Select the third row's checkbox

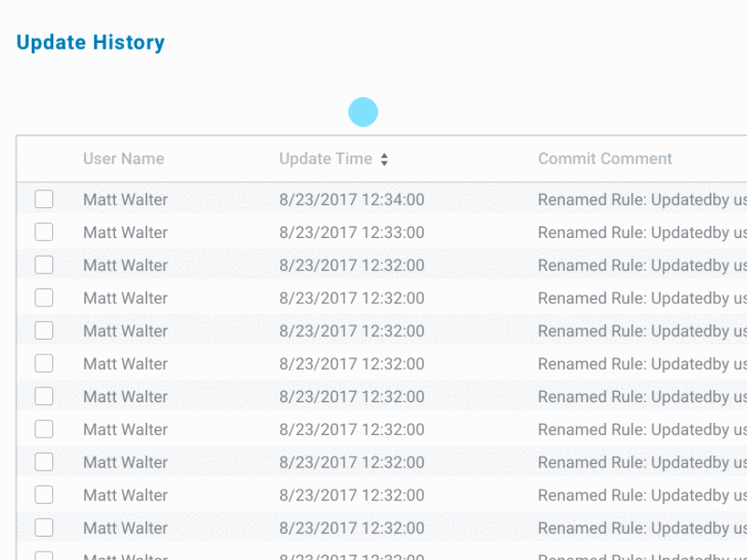tap(44, 265)
